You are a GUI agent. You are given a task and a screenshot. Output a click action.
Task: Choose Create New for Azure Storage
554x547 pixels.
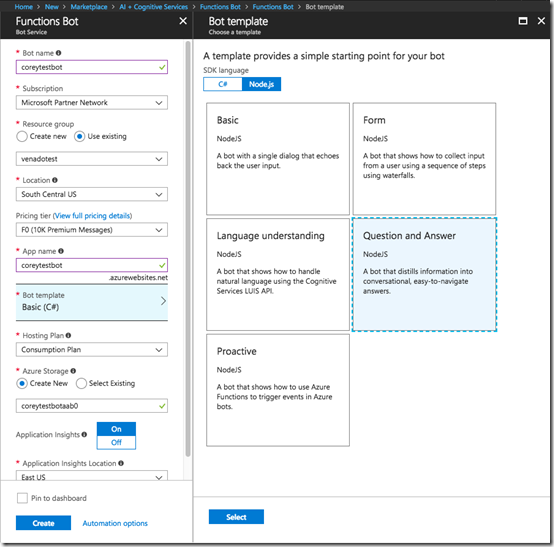click(22, 383)
